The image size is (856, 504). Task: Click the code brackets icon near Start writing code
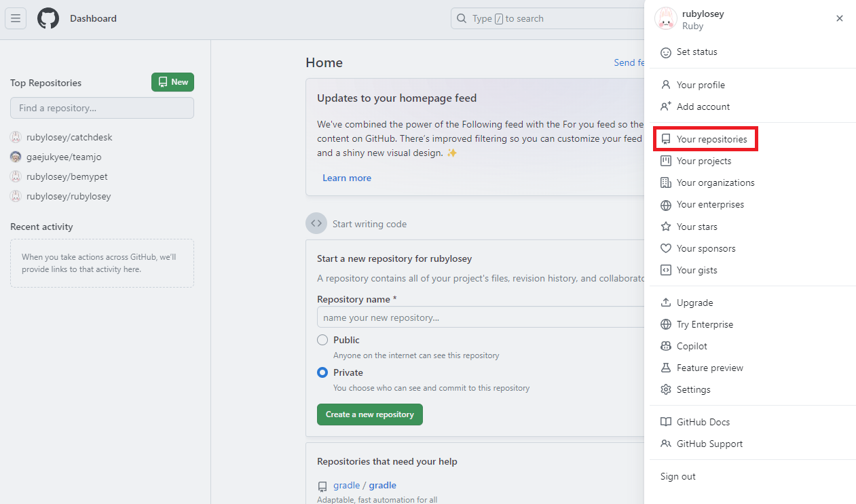[x=316, y=223]
